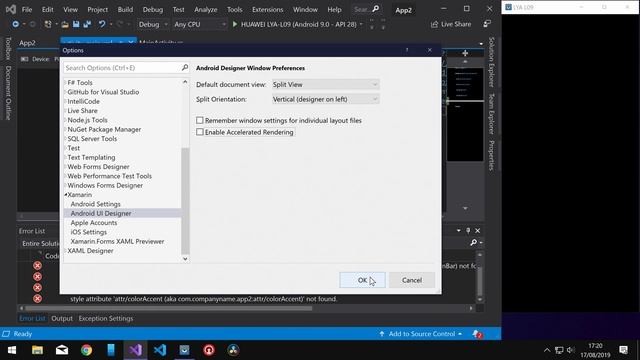Open DaVinci Resolve icon in taskbar
Screen dimensions: 640x360
coord(233,350)
